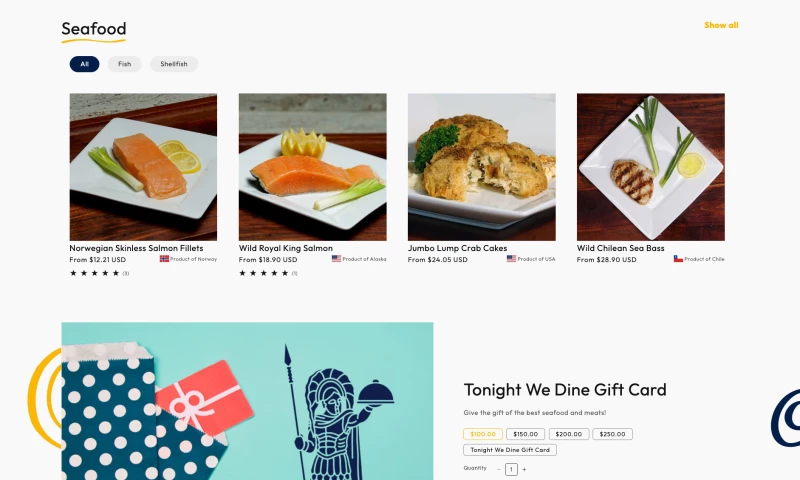800x480 pixels.
Task: Click the Norwegian Salmon star rating
Action: 94,273
